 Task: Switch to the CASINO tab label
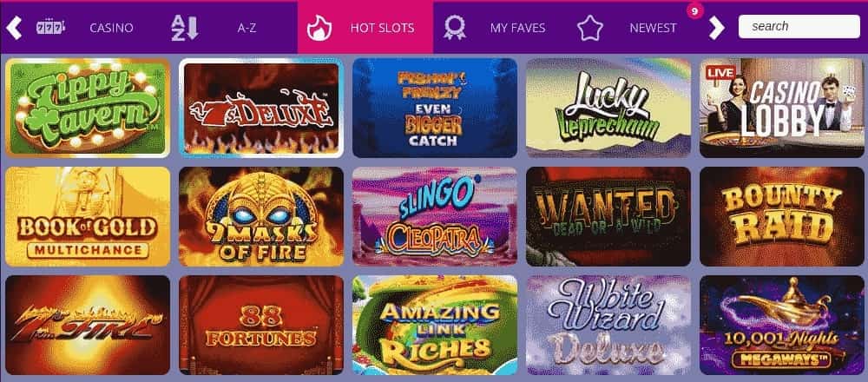pyautogui.click(x=111, y=28)
